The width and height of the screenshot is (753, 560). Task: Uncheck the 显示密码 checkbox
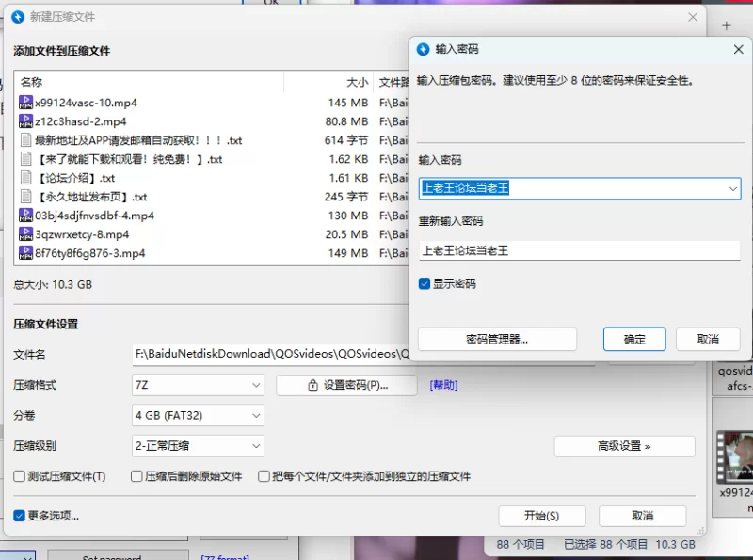pyautogui.click(x=425, y=283)
